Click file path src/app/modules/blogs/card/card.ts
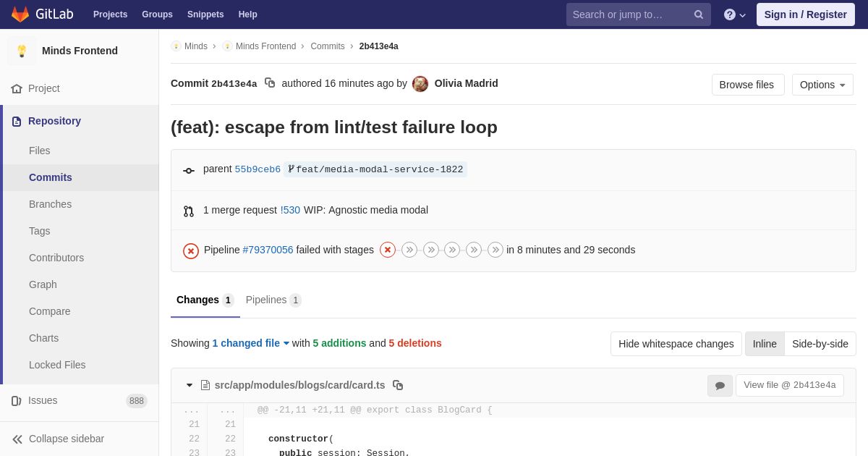Viewport: 868px width, 456px height. click(299, 385)
